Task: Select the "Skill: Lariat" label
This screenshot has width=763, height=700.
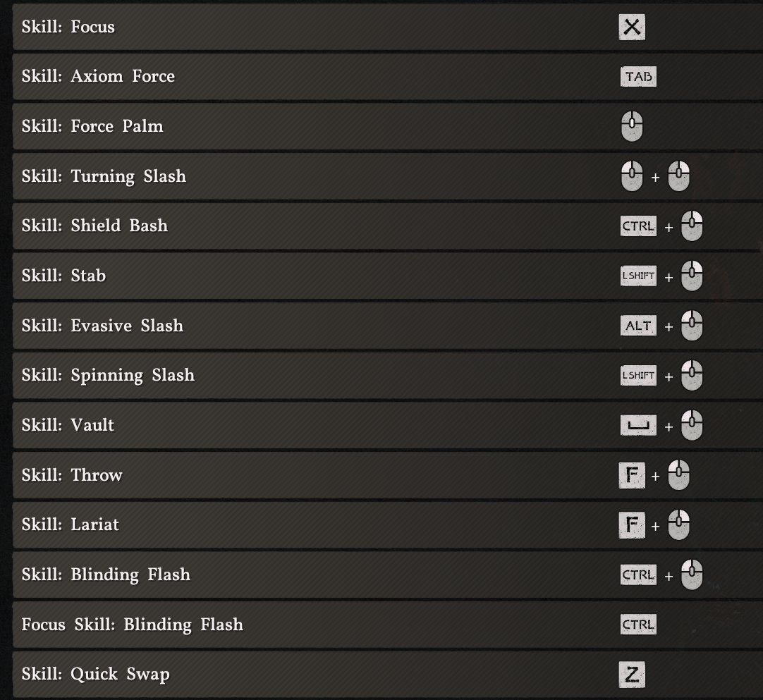Action: [71, 524]
